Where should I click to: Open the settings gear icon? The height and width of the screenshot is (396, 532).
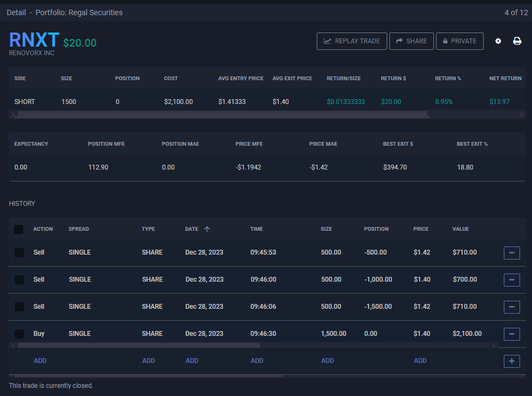coord(498,41)
